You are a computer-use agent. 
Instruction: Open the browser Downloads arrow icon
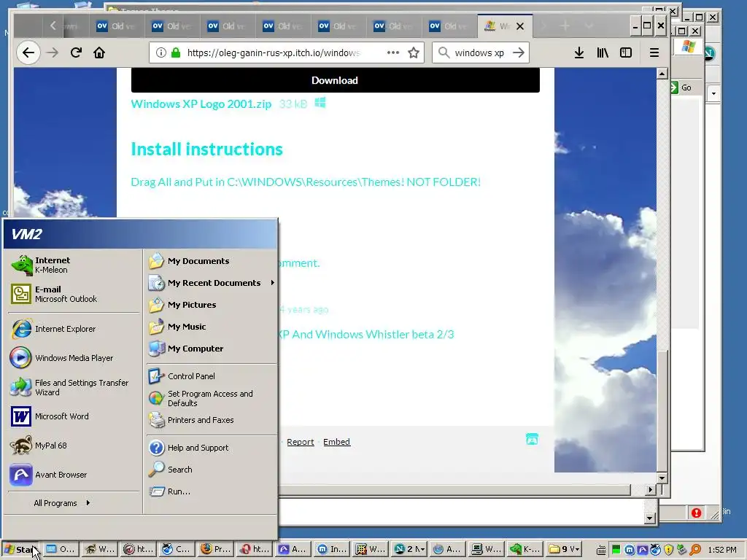tap(578, 52)
